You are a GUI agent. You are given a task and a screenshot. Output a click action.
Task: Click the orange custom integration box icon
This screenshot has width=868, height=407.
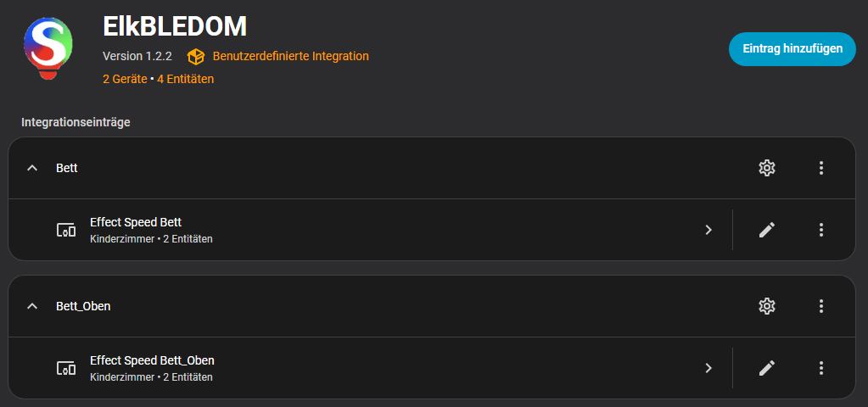tap(196, 57)
